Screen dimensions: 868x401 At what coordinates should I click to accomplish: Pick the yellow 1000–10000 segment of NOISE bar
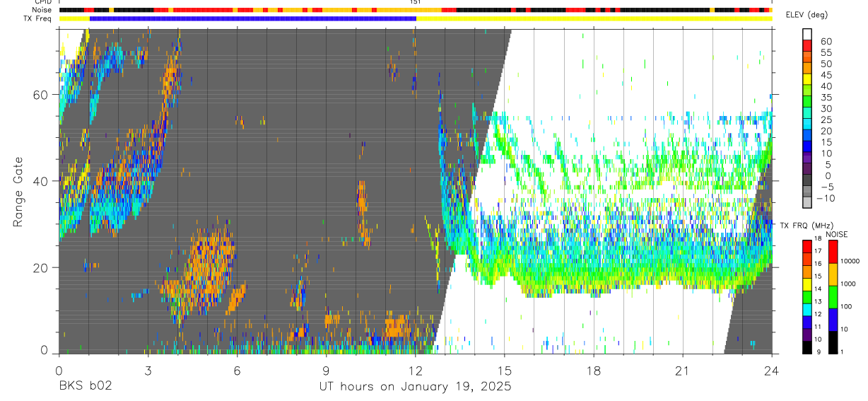[832, 274]
